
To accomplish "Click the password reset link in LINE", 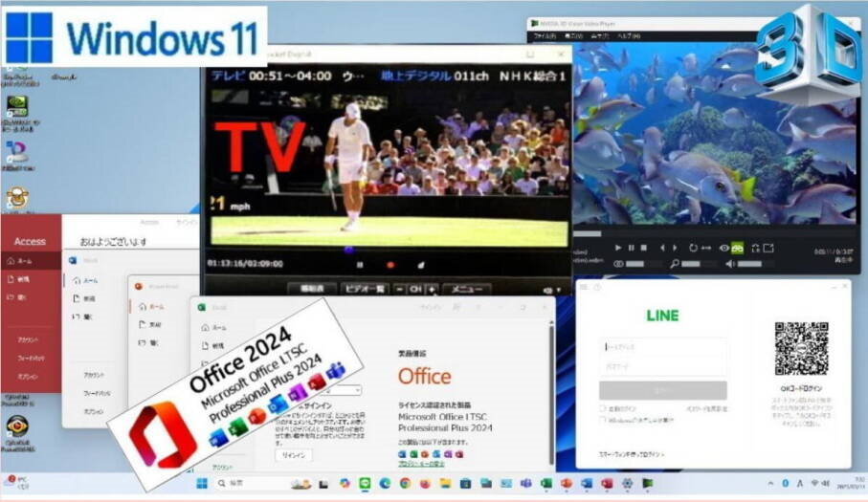I will 706,409.
